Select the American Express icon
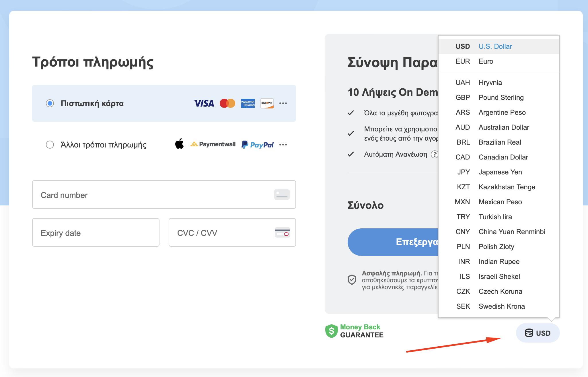The image size is (588, 377). tap(248, 103)
